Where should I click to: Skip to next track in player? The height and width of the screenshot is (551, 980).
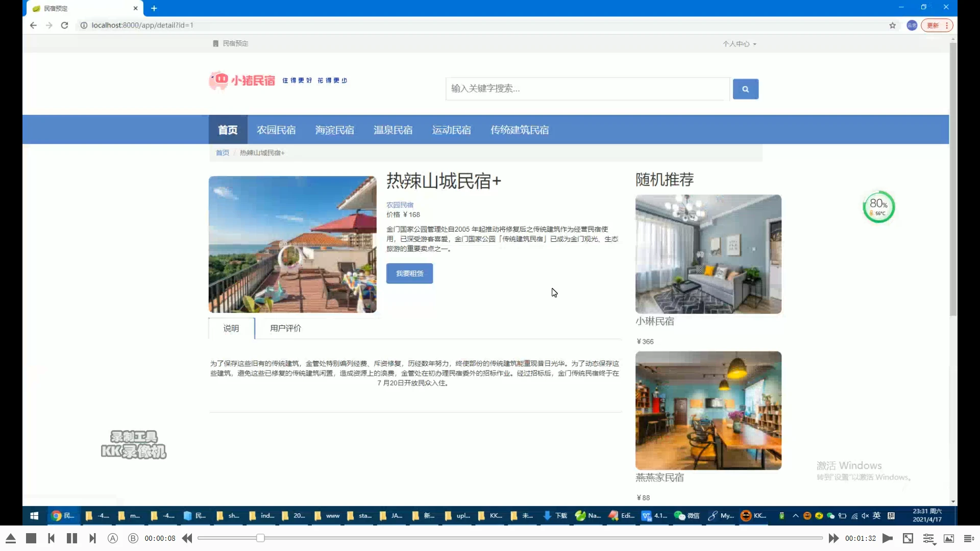click(x=92, y=538)
